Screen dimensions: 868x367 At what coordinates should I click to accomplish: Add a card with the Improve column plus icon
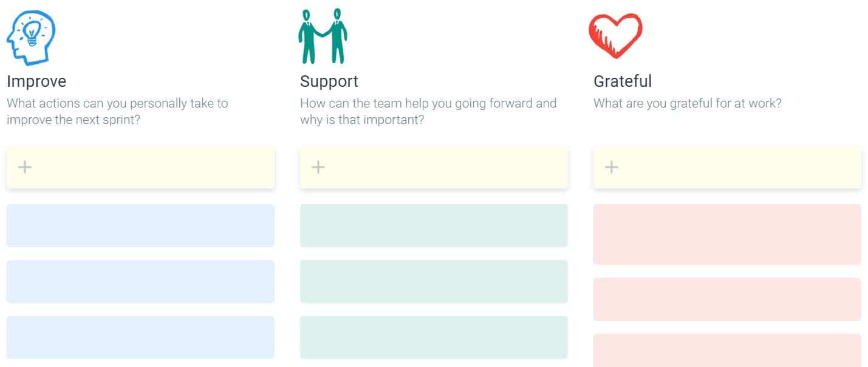(x=25, y=167)
